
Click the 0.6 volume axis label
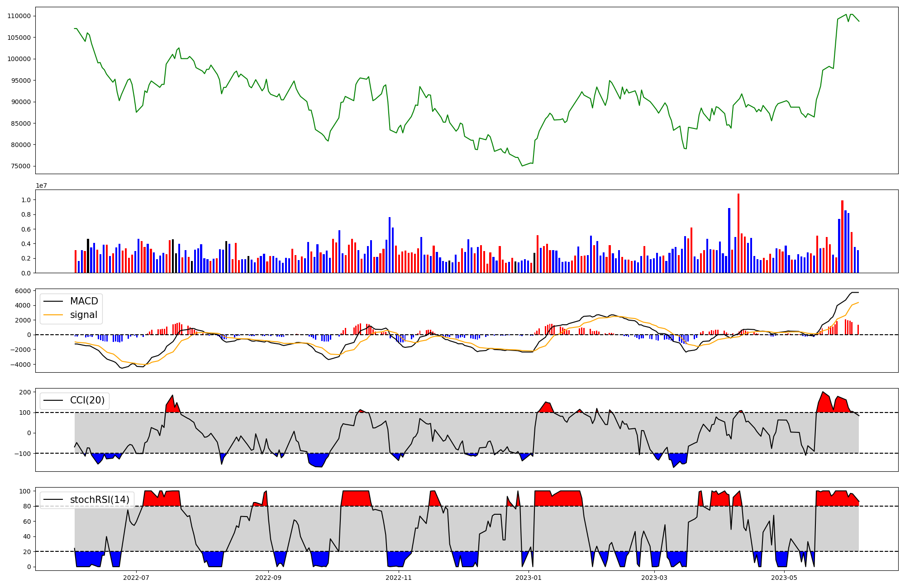[x=26, y=229]
